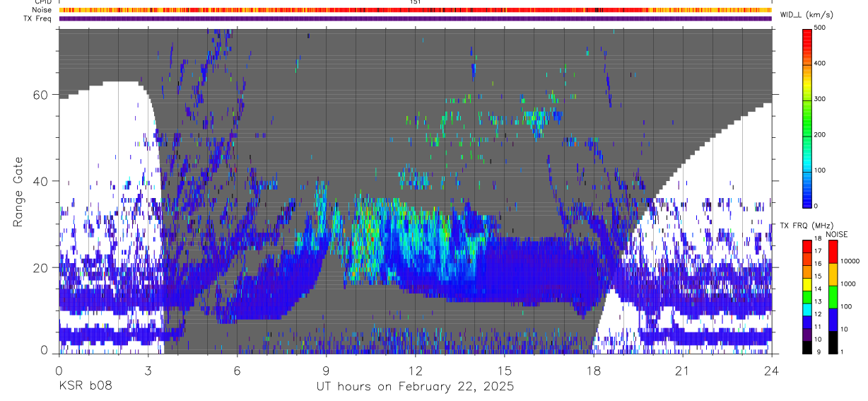The width and height of the screenshot is (868, 401).
Task: Click the 10000 tick on NOISE legend
Action: (850, 261)
